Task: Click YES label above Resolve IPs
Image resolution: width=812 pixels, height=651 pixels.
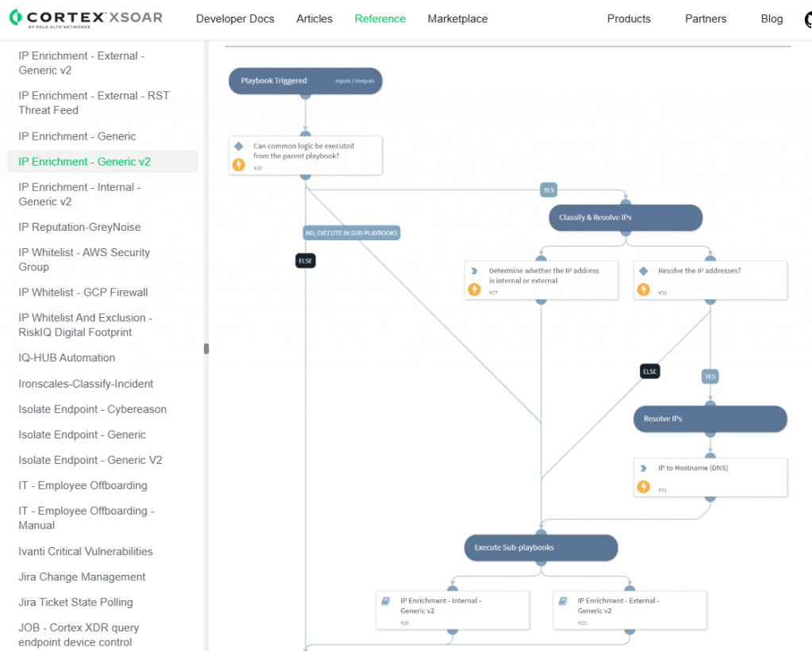Action: point(710,377)
